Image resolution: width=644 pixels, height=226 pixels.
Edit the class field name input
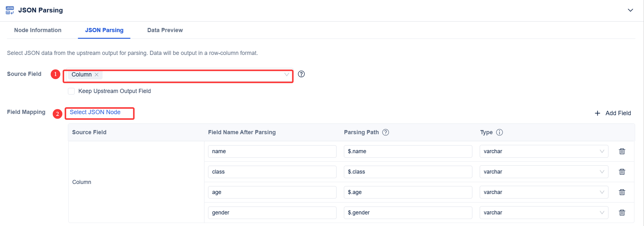coord(272,172)
